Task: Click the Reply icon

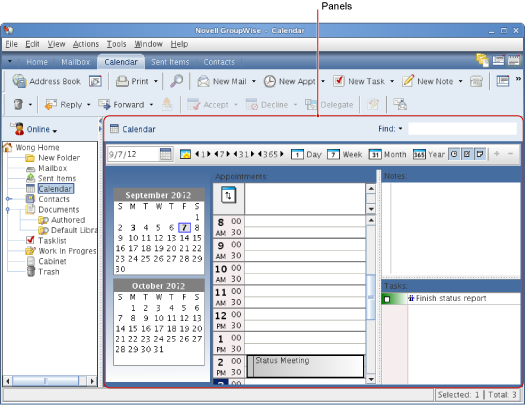Action: pos(50,104)
